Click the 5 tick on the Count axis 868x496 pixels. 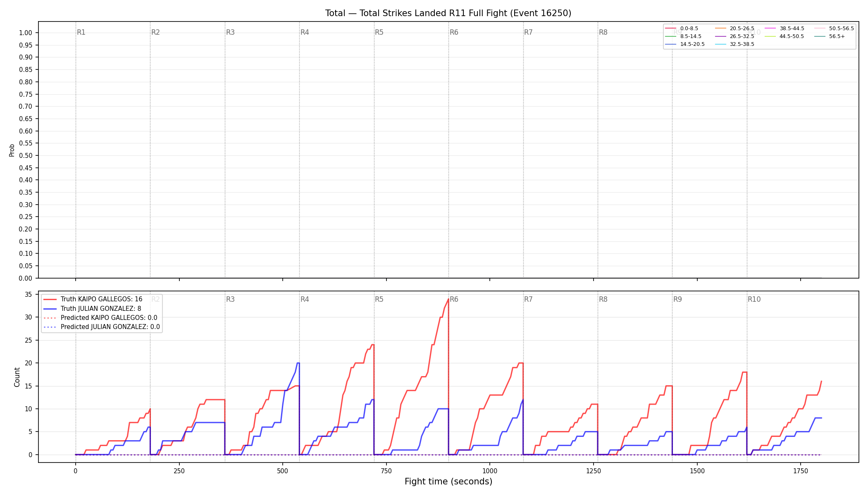tap(30, 432)
